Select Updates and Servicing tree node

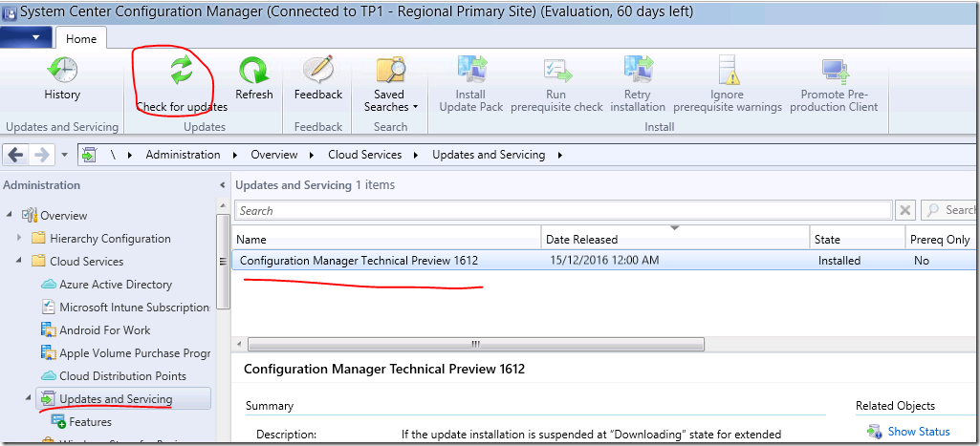click(x=123, y=399)
